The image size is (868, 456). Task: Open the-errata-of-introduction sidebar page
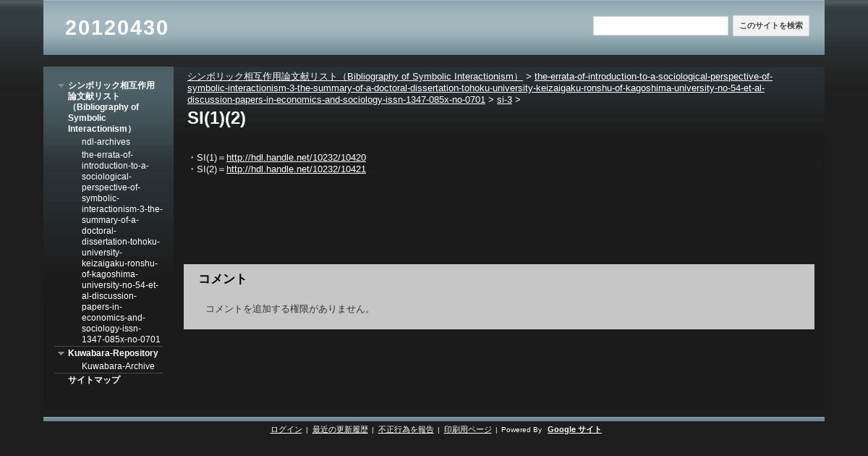[x=122, y=247]
